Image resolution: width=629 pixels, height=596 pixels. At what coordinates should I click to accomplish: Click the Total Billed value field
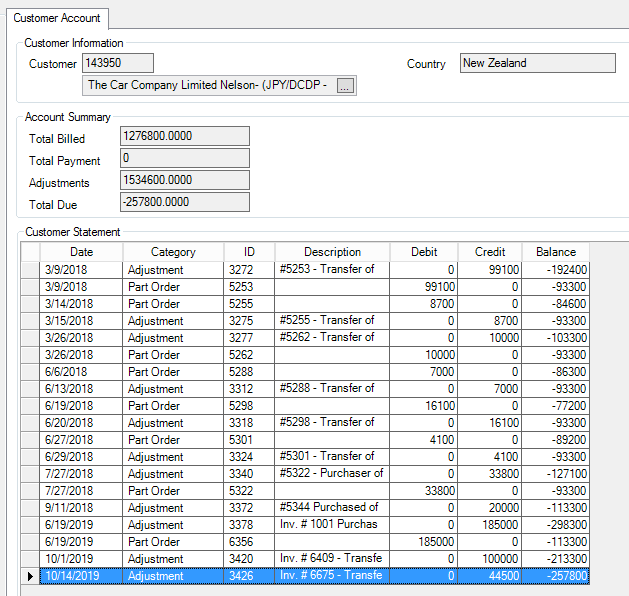point(185,136)
